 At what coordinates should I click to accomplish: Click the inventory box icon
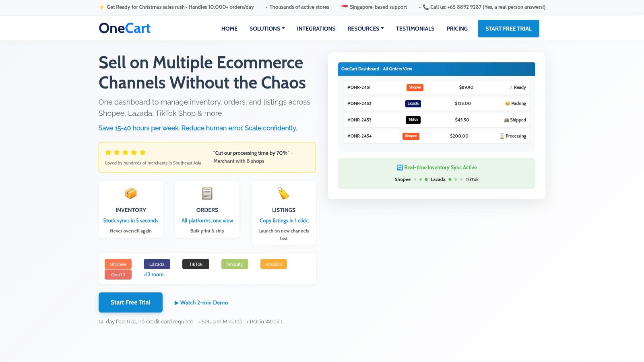click(130, 193)
